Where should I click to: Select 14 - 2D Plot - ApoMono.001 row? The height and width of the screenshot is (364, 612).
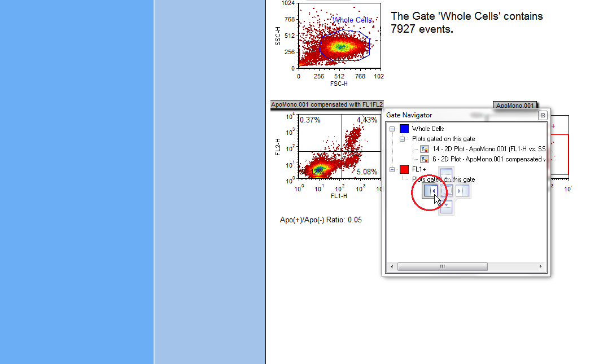click(x=489, y=149)
